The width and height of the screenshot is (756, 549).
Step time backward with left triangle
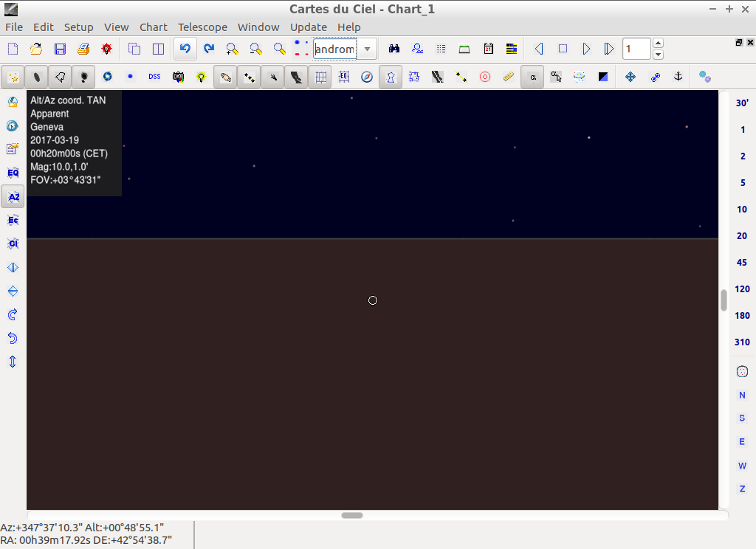point(539,49)
